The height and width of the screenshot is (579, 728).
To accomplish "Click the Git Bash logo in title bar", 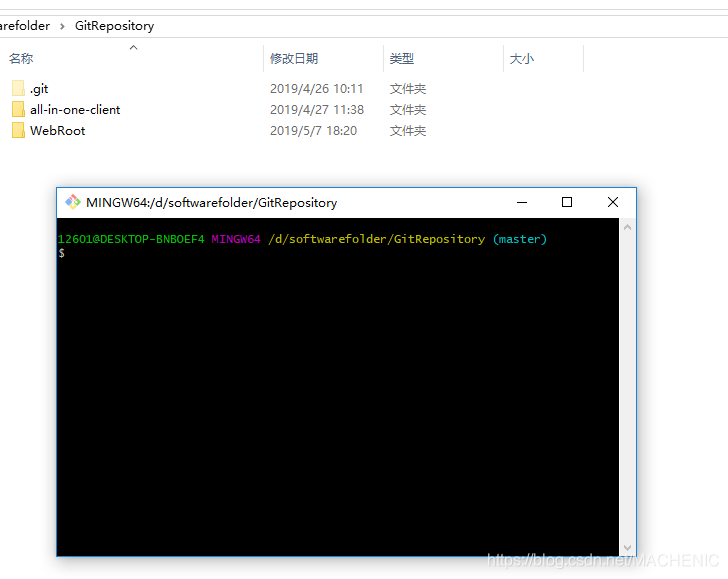I will 72,202.
